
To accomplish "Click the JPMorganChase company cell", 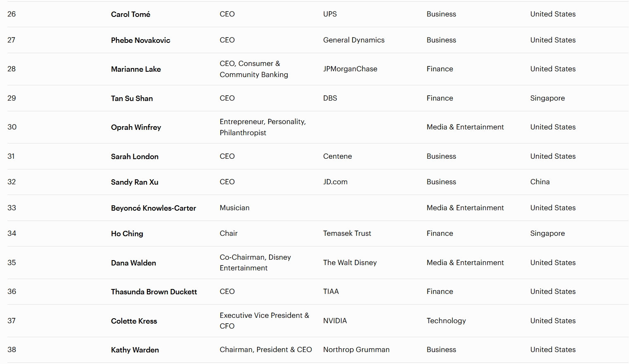I will pyautogui.click(x=350, y=69).
